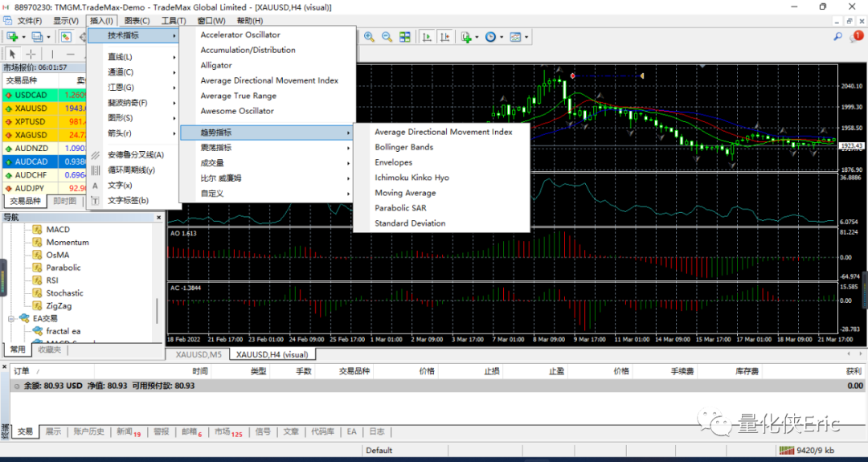This screenshot has height=462, width=868.
Task: Open the 账户历史 terminal tab
Action: point(88,431)
